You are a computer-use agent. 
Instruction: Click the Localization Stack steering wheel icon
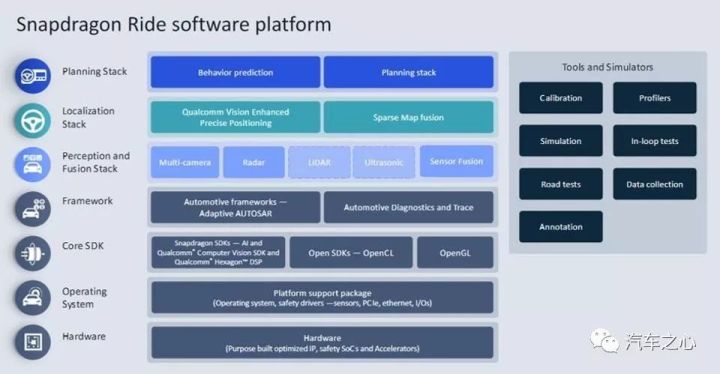[33, 121]
